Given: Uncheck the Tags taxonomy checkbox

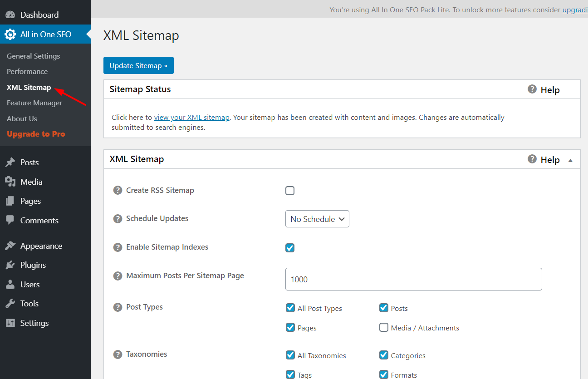Looking at the screenshot, I should 290,374.
